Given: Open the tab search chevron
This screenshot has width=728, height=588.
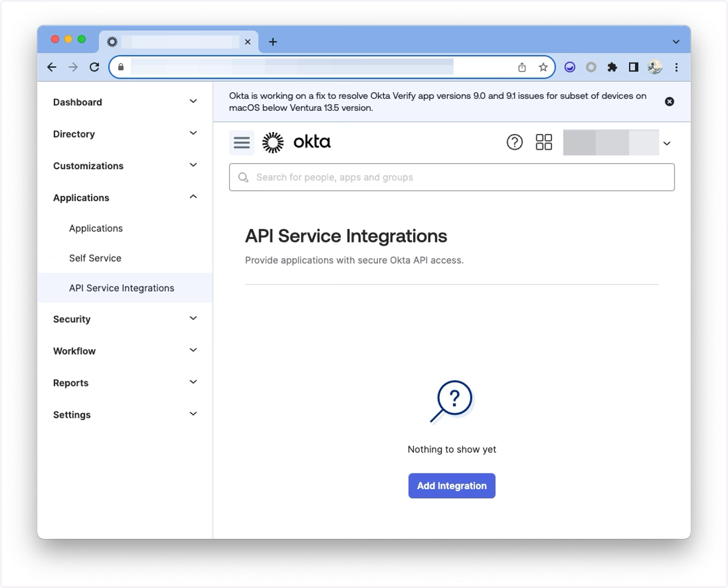Looking at the screenshot, I should pyautogui.click(x=676, y=42).
